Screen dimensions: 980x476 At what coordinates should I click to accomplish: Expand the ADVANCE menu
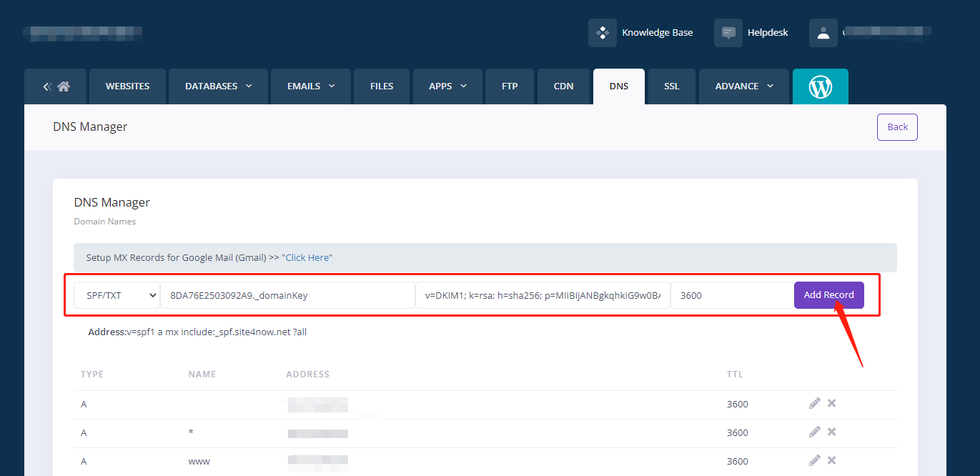click(743, 86)
